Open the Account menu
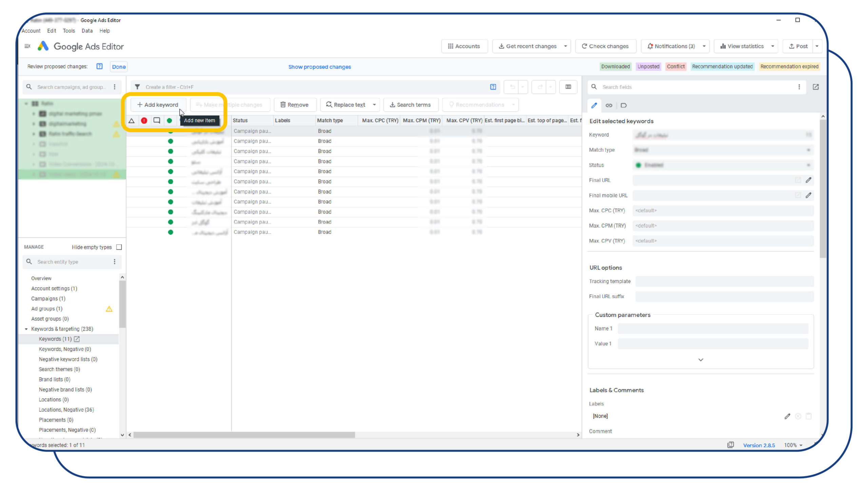868x491 pixels. click(31, 31)
